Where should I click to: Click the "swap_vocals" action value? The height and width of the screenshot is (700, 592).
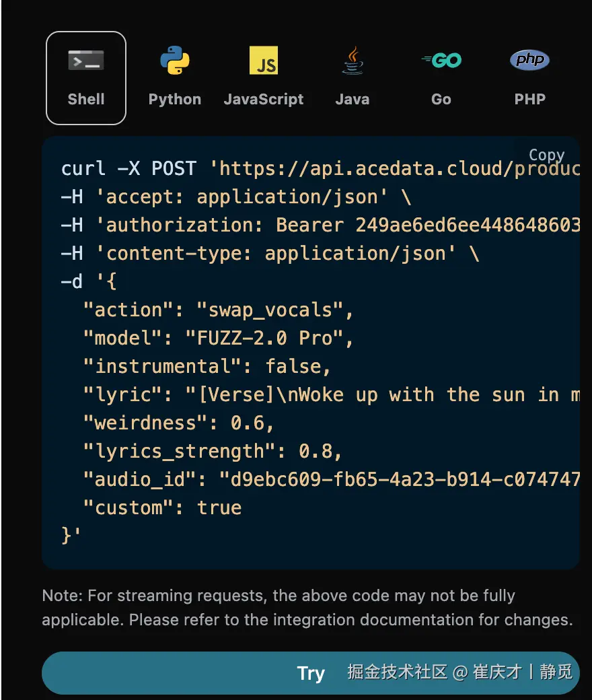[275, 310]
